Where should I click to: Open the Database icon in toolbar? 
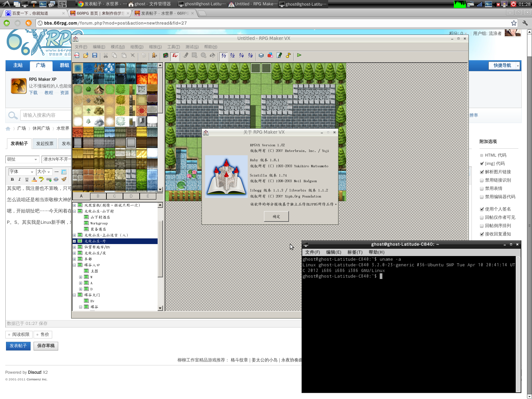click(261, 56)
